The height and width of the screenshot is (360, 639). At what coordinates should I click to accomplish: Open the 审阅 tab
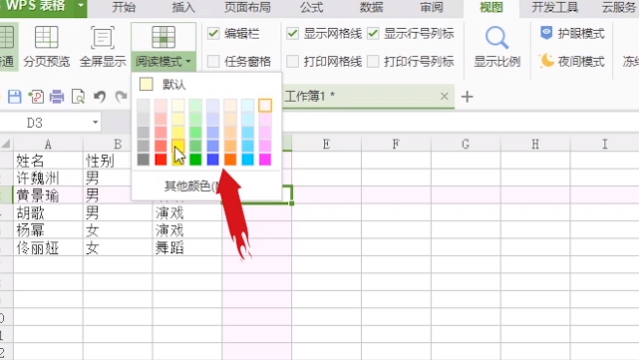431,7
